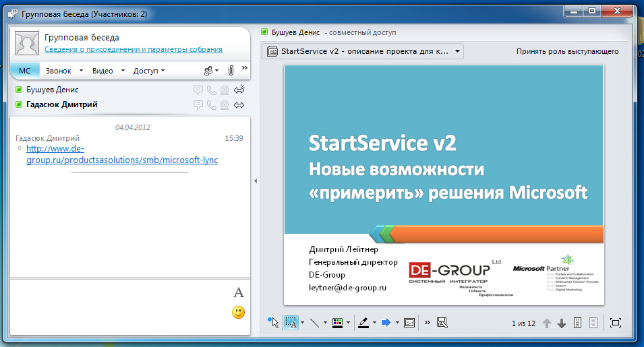Click the shared slide preview
The width and height of the screenshot is (644, 347).
click(444, 185)
